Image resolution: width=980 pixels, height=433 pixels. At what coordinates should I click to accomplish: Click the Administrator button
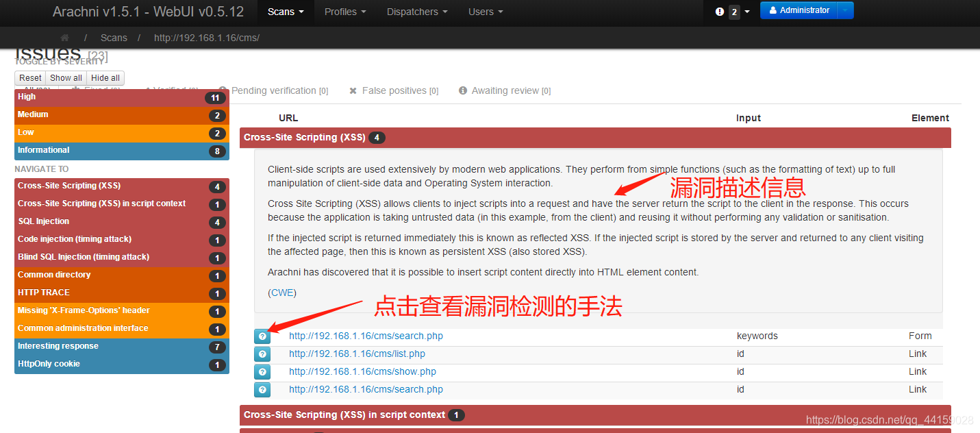pos(799,10)
